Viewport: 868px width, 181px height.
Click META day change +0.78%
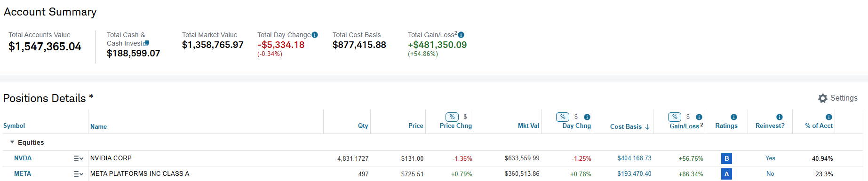point(581,174)
